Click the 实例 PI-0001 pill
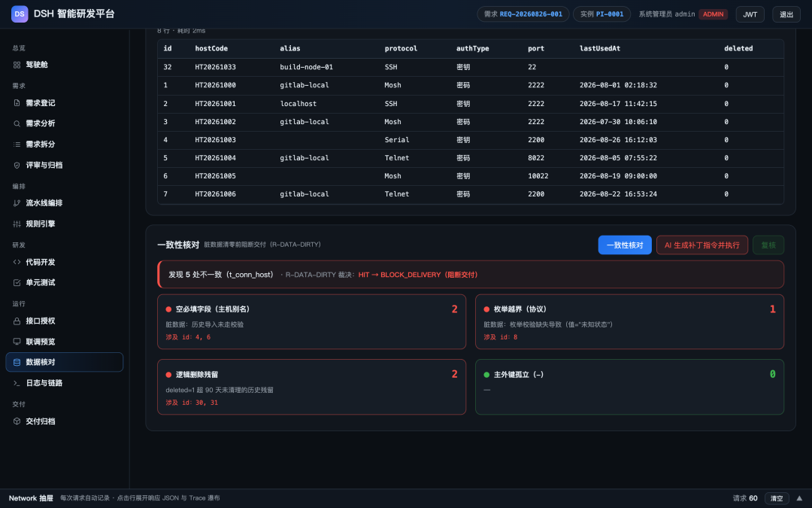 [x=601, y=14]
